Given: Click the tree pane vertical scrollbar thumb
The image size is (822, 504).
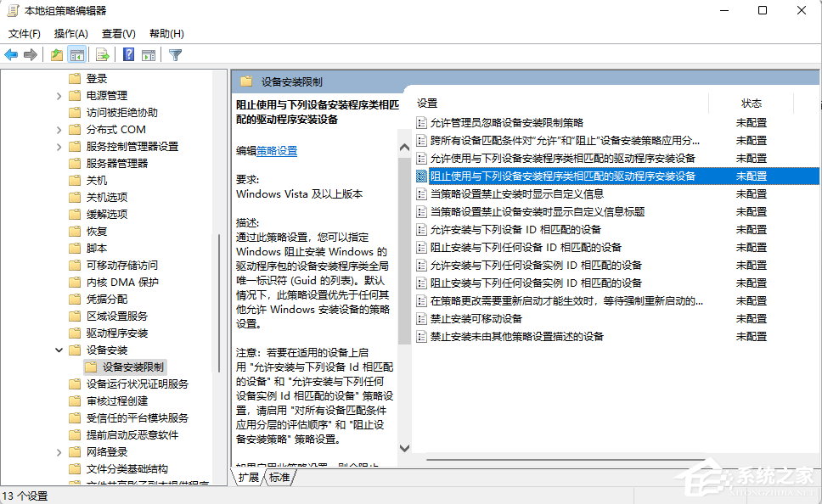Looking at the screenshot, I should (x=218, y=303).
